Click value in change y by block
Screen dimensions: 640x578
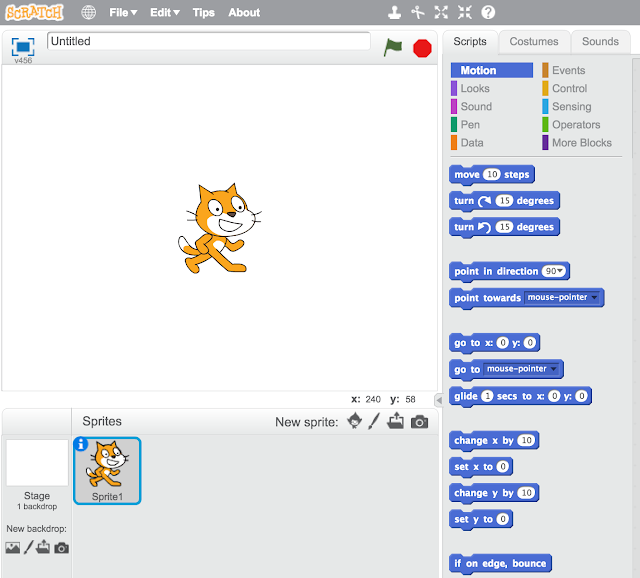pos(526,493)
